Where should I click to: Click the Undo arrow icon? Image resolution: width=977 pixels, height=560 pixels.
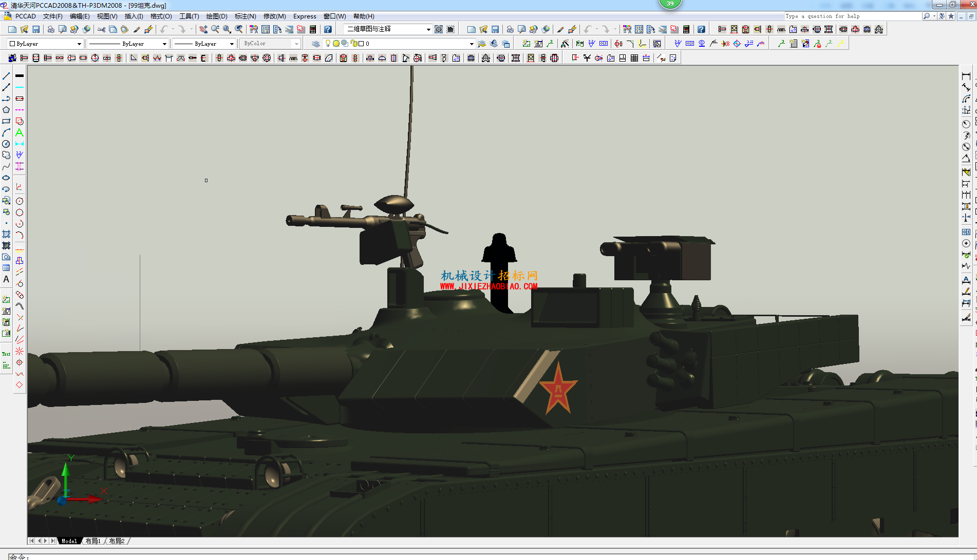pos(164,29)
